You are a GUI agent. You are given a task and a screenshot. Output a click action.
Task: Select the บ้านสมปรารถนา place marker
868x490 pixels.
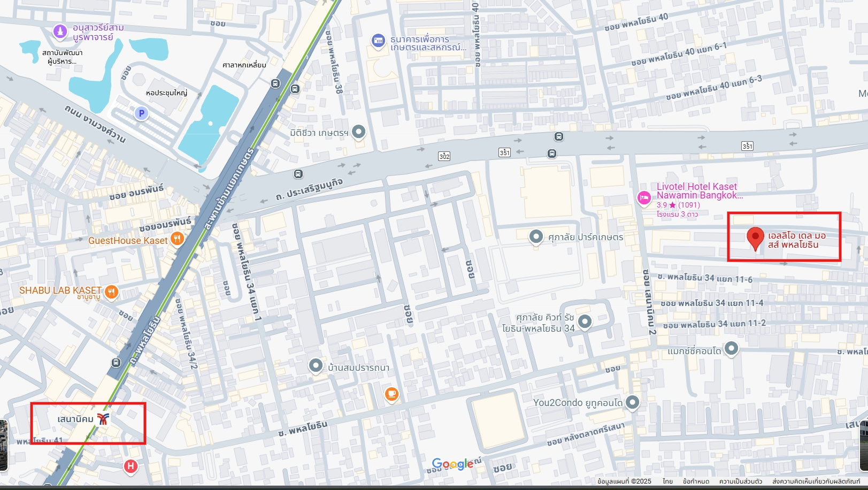316,366
